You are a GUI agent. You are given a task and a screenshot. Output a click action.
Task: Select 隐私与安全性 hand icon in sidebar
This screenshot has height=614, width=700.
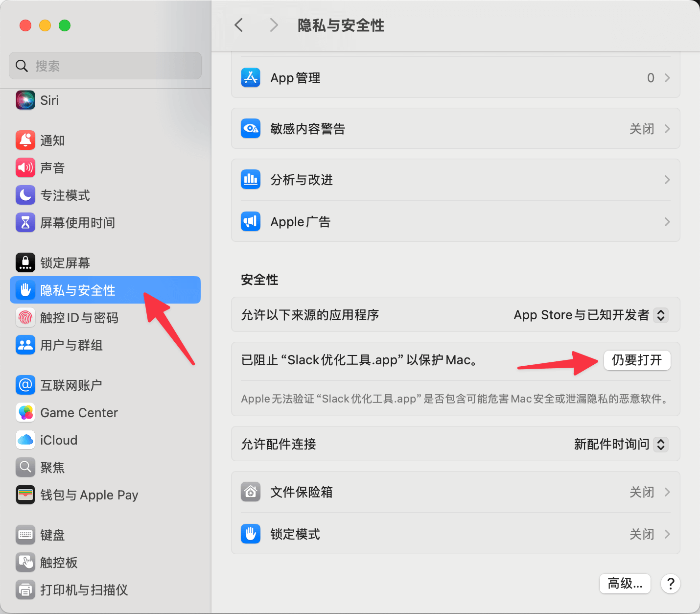tap(25, 290)
